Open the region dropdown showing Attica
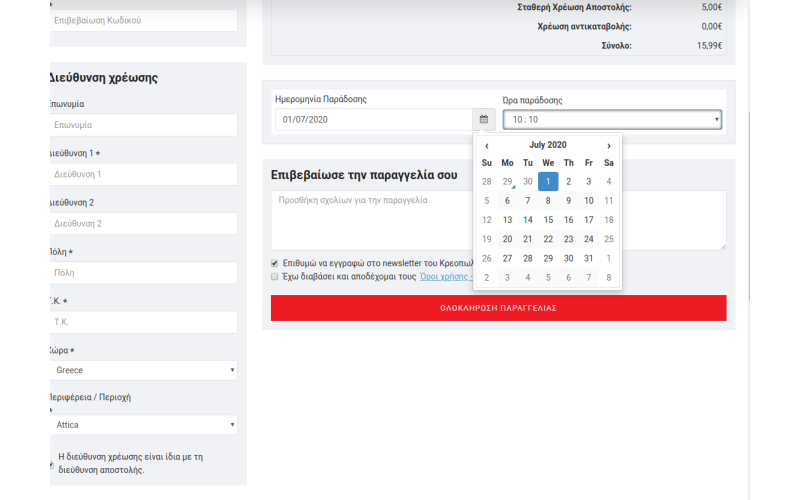The width and height of the screenshot is (800, 500). coord(142,425)
